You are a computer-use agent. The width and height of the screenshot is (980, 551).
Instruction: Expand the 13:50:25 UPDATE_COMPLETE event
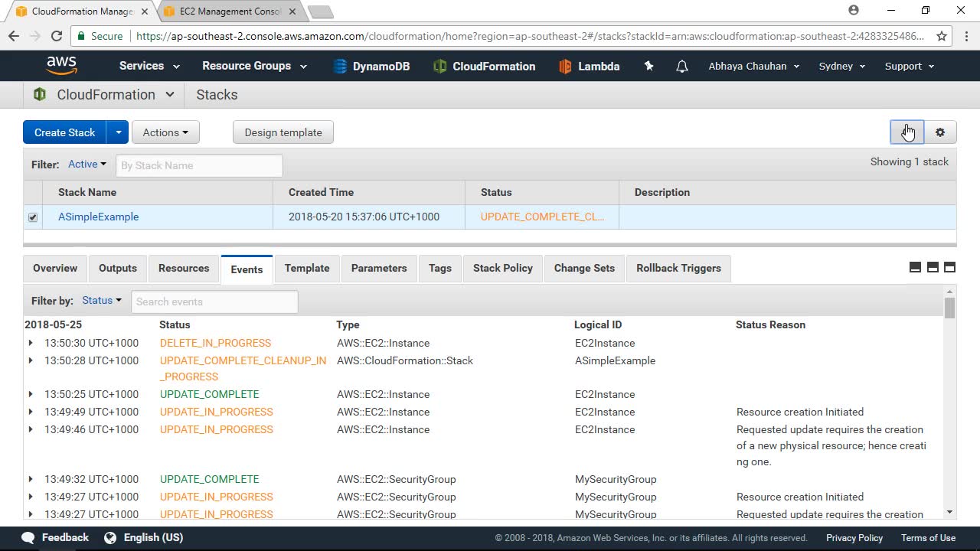tap(31, 394)
